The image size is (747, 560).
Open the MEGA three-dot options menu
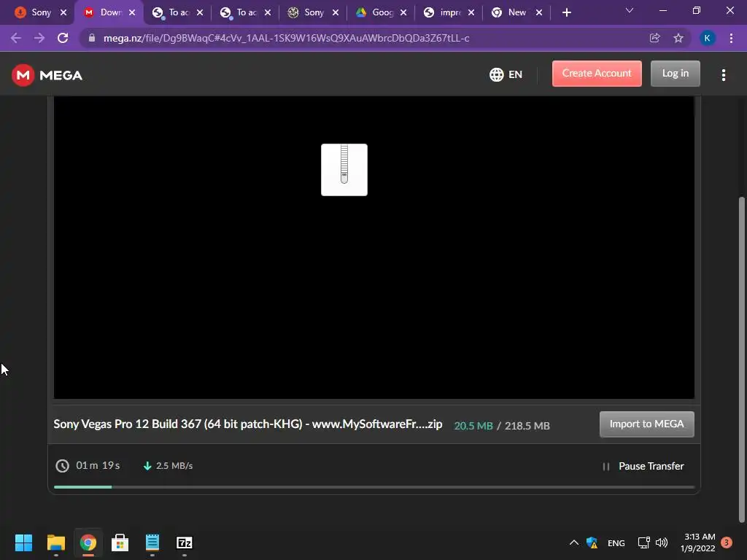[x=723, y=75]
